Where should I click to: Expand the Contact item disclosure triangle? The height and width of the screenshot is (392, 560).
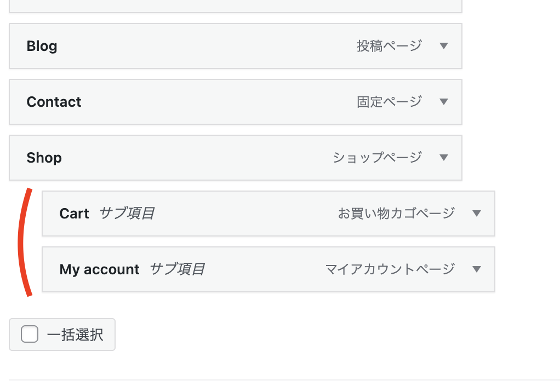pyautogui.click(x=444, y=102)
